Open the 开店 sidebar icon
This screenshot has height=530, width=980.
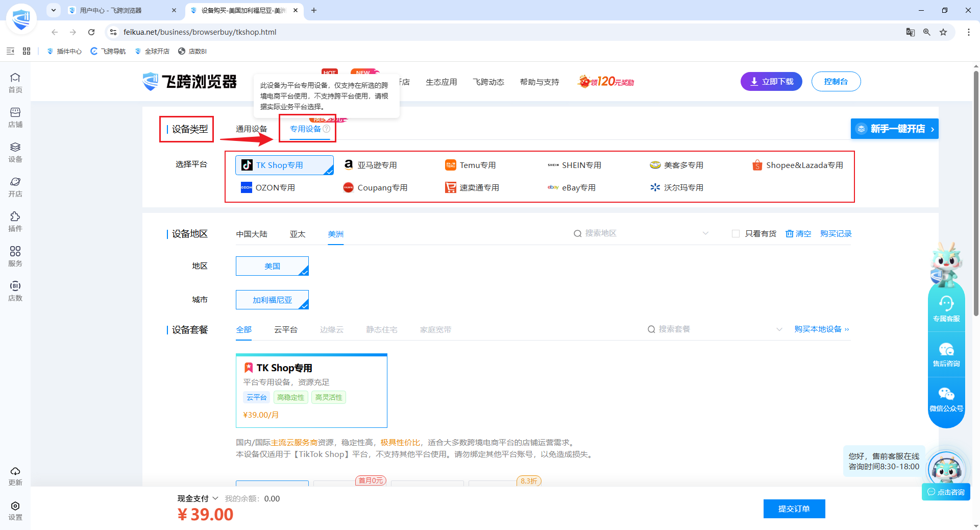(15, 187)
